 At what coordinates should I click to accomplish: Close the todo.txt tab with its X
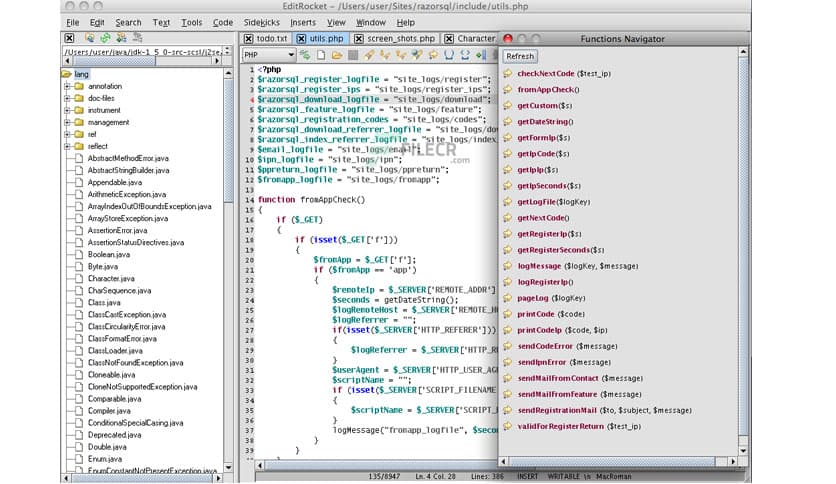coord(248,38)
